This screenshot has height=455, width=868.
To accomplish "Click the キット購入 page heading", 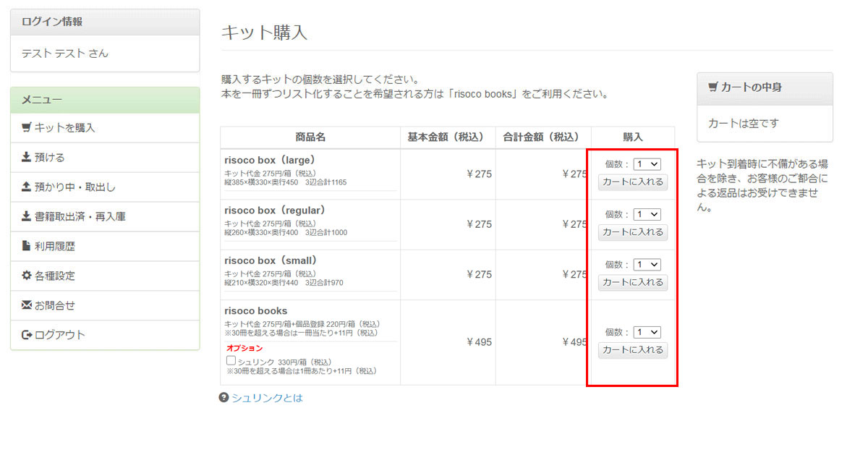I will [264, 33].
